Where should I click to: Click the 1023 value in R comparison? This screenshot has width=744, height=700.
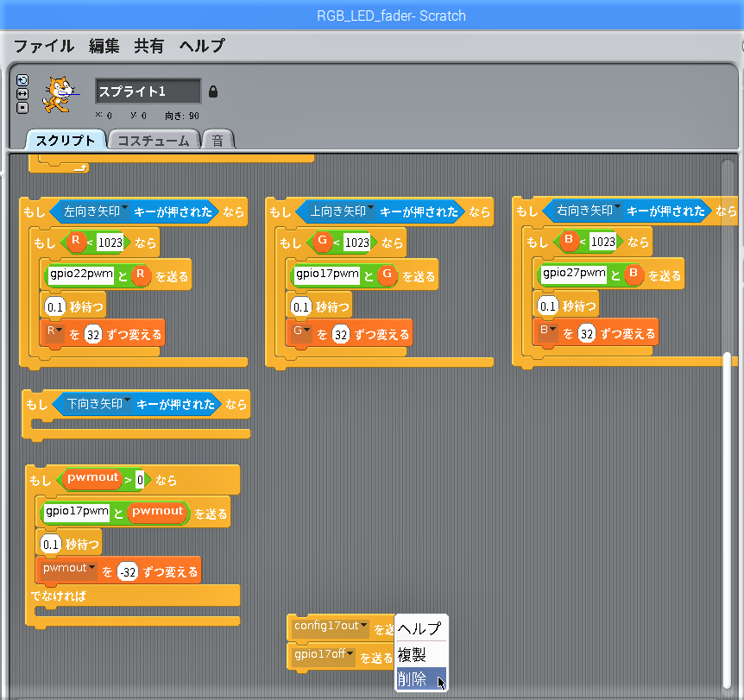click(x=110, y=243)
